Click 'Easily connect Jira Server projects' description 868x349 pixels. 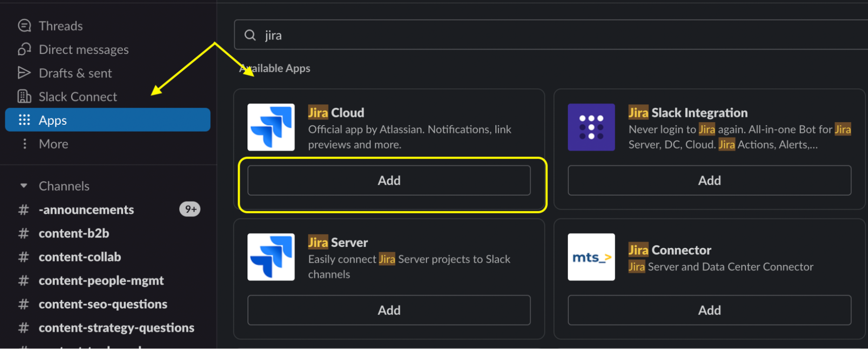coord(409,267)
